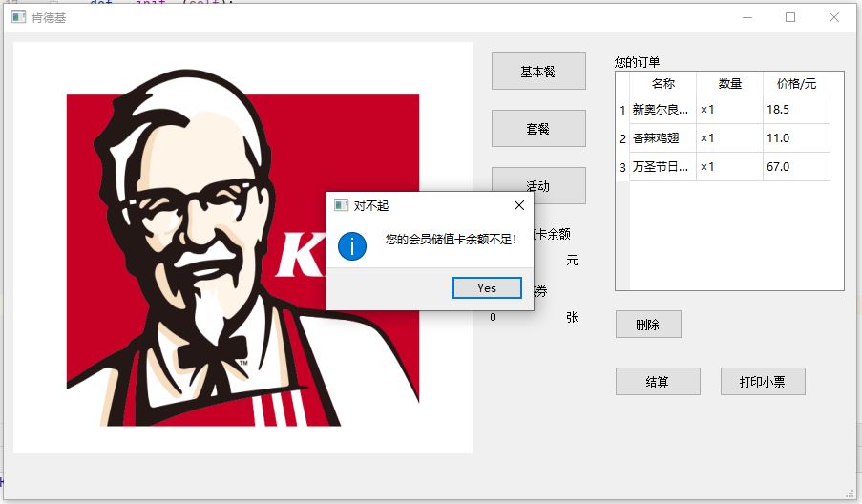Click the 对不起 dialog title icon
The width and height of the screenshot is (862, 504).
click(x=341, y=205)
